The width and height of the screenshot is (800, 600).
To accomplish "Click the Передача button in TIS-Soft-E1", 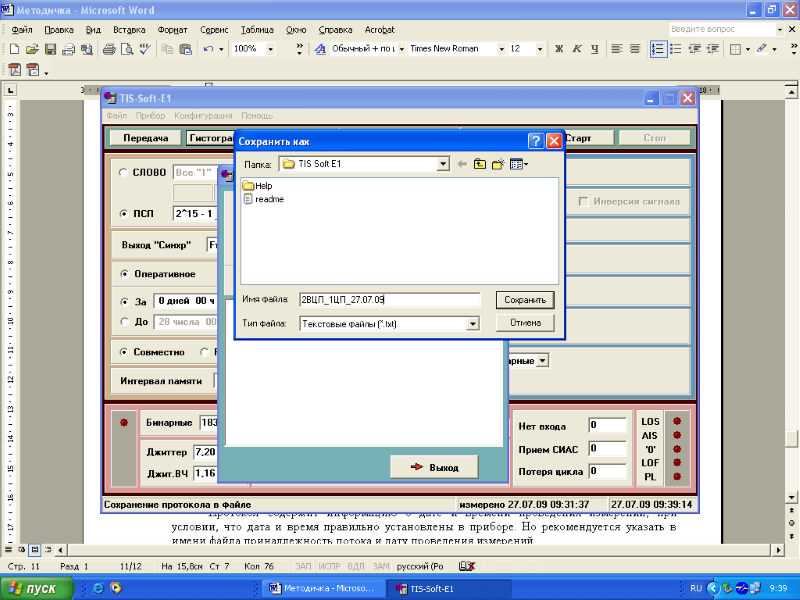I will pyautogui.click(x=145, y=138).
